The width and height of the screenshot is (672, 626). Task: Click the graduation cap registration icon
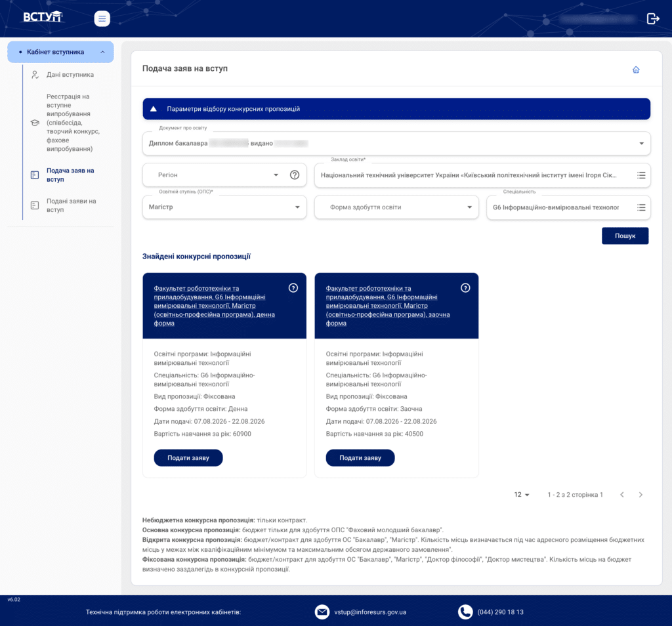(x=35, y=123)
